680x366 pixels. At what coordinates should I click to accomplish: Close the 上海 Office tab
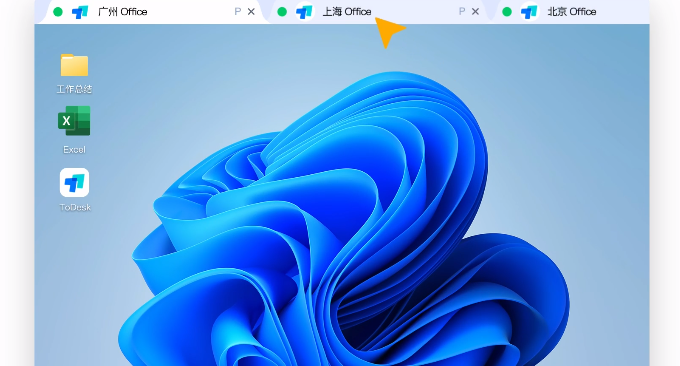pos(475,12)
